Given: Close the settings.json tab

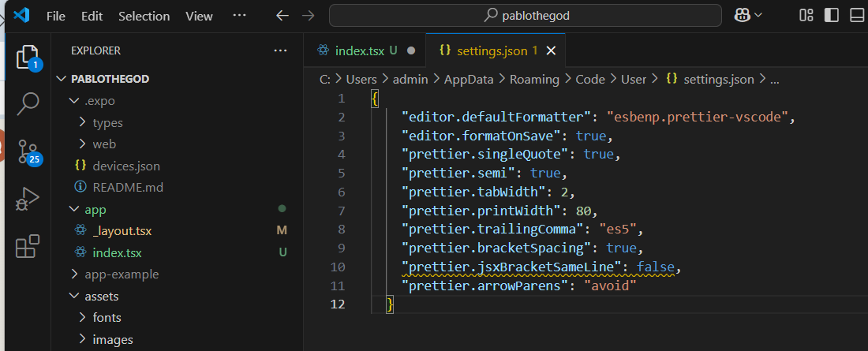Looking at the screenshot, I should [x=551, y=51].
